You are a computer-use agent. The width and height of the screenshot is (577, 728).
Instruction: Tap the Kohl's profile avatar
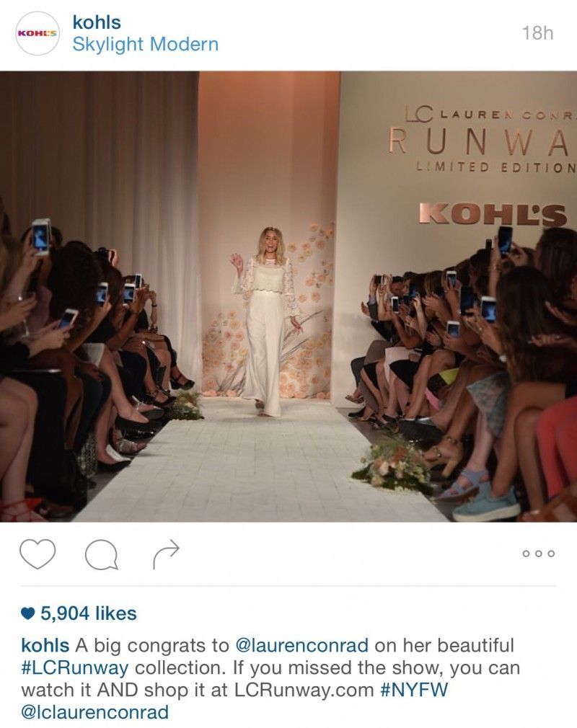[x=38, y=33]
